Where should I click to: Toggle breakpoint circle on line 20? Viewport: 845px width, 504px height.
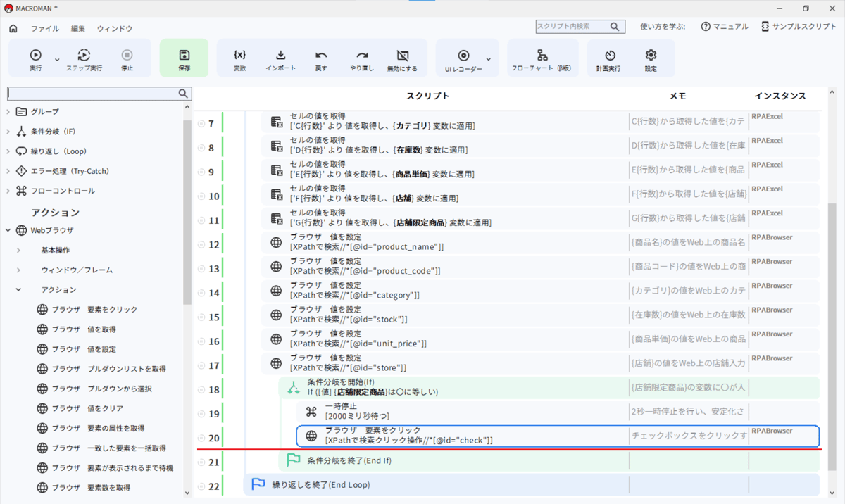click(201, 439)
